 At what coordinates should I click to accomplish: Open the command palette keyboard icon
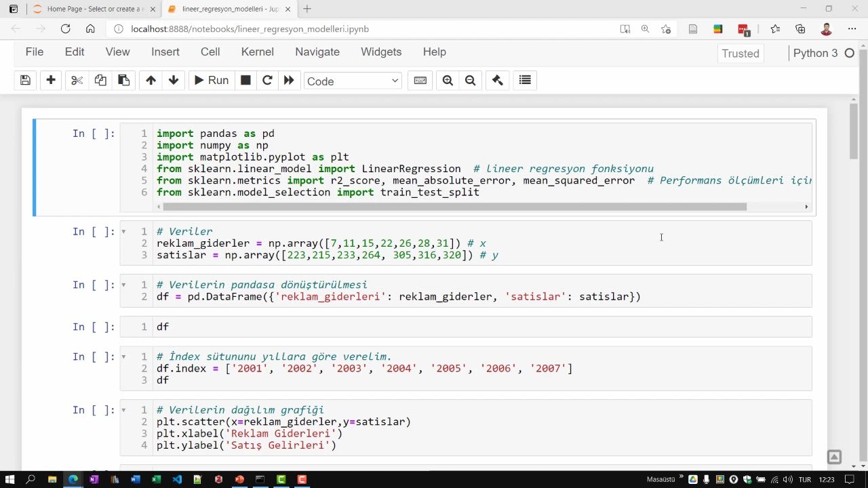point(420,80)
